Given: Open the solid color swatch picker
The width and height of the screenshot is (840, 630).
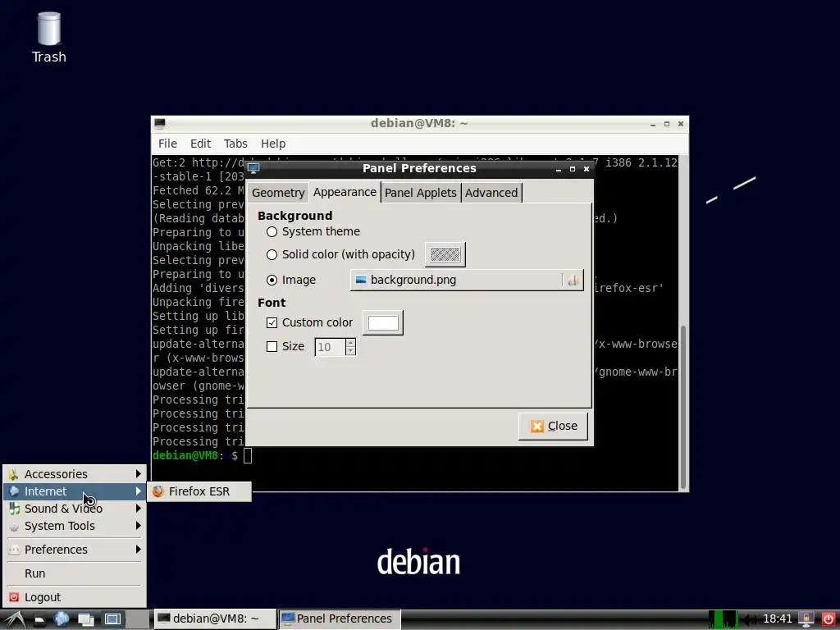Looking at the screenshot, I should [445, 254].
